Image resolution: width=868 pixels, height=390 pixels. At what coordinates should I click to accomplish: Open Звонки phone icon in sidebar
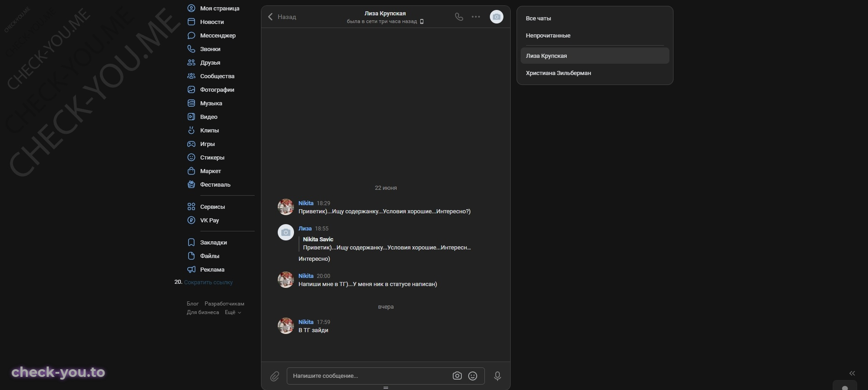pyautogui.click(x=191, y=49)
